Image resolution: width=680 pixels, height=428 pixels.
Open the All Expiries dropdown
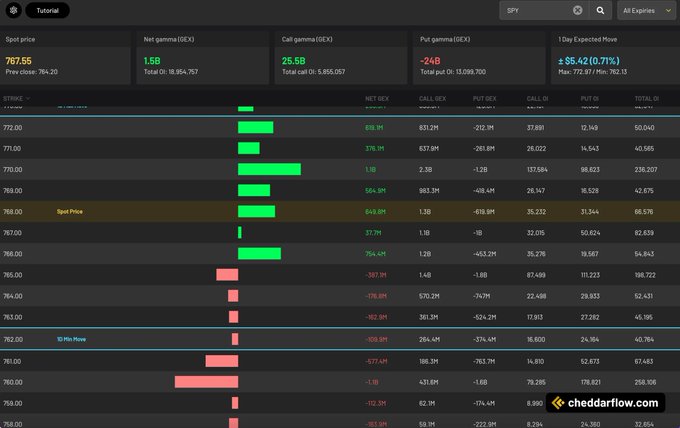pyautogui.click(x=646, y=10)
